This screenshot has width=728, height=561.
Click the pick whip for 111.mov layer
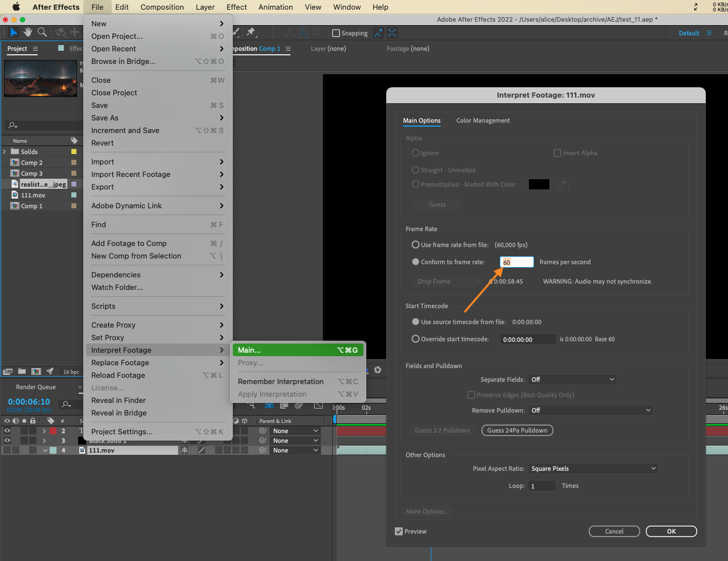pos(263,450)
